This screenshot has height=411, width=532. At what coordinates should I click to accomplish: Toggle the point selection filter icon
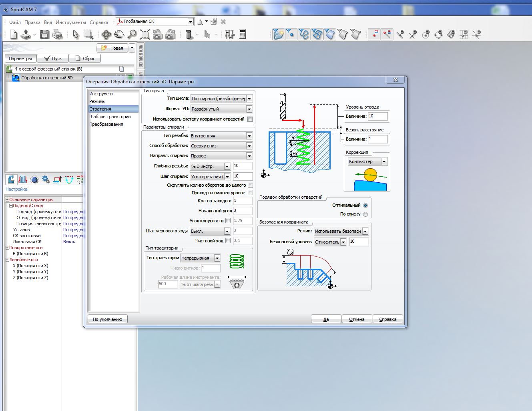291,35
